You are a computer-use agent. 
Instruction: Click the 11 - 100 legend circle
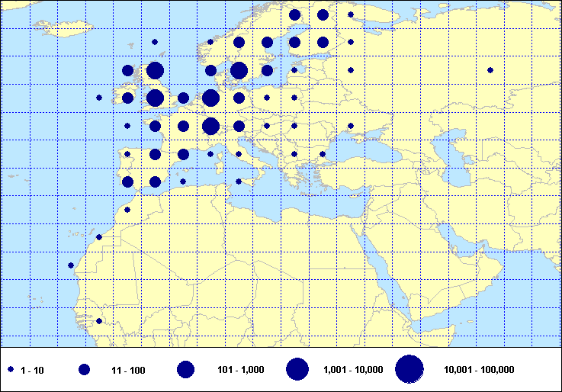point(85,369)
